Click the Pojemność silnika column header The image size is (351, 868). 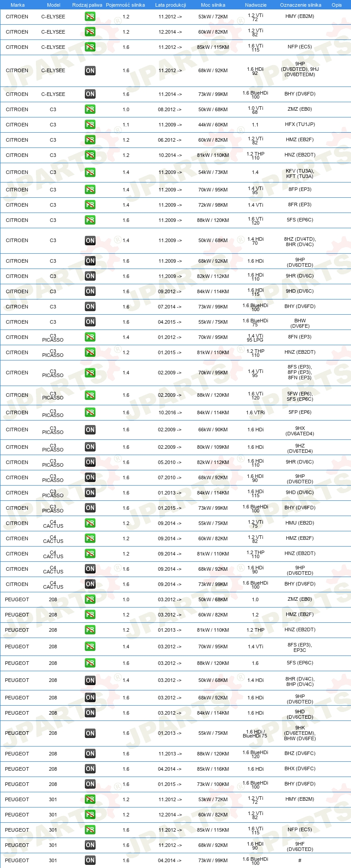tap(126, 5)
